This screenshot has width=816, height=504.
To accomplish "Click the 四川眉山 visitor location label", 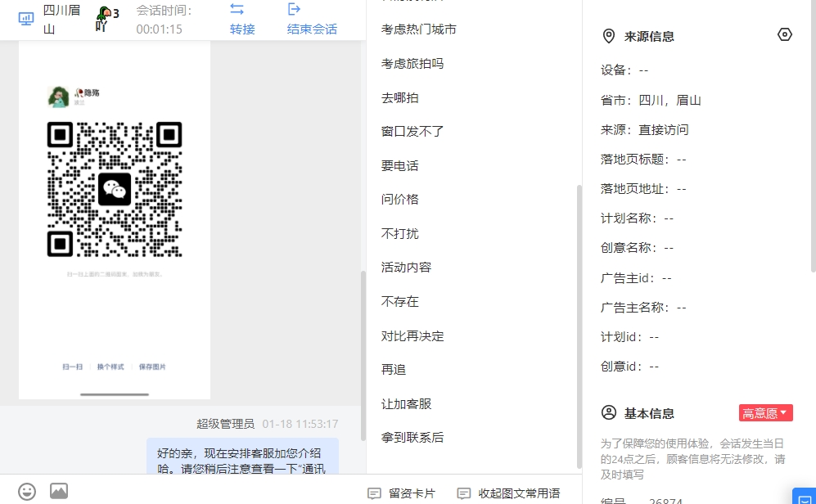I will (x=61, y=20).
